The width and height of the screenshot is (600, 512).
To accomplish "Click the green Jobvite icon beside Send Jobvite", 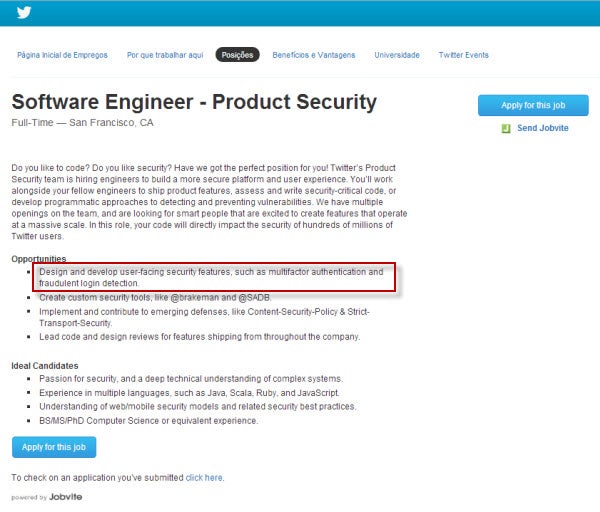I will [x=507, y=129].
